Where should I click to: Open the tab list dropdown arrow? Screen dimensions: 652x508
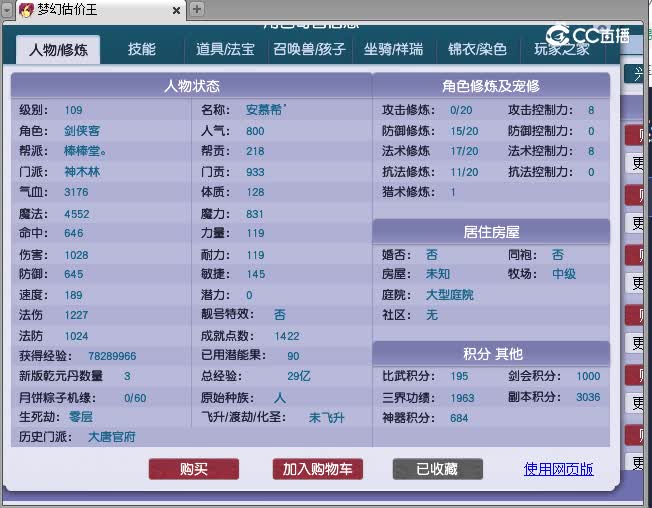[x=7, y=10]
